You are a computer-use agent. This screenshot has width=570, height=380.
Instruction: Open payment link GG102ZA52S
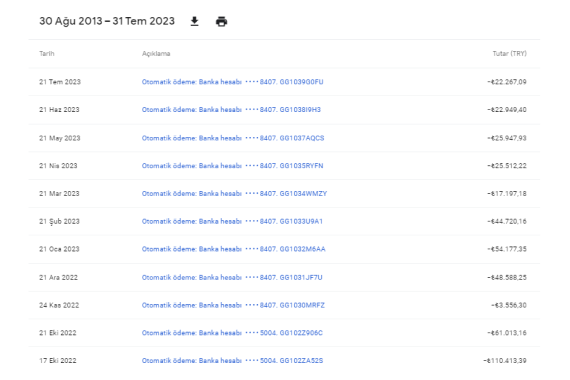click(x=232, y=360)
